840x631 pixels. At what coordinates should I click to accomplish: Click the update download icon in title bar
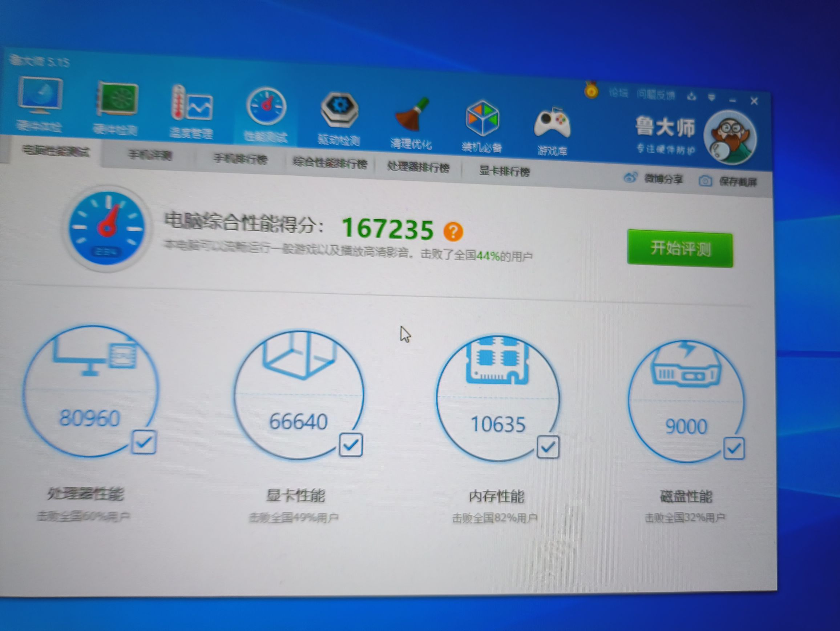pos(691,96)
